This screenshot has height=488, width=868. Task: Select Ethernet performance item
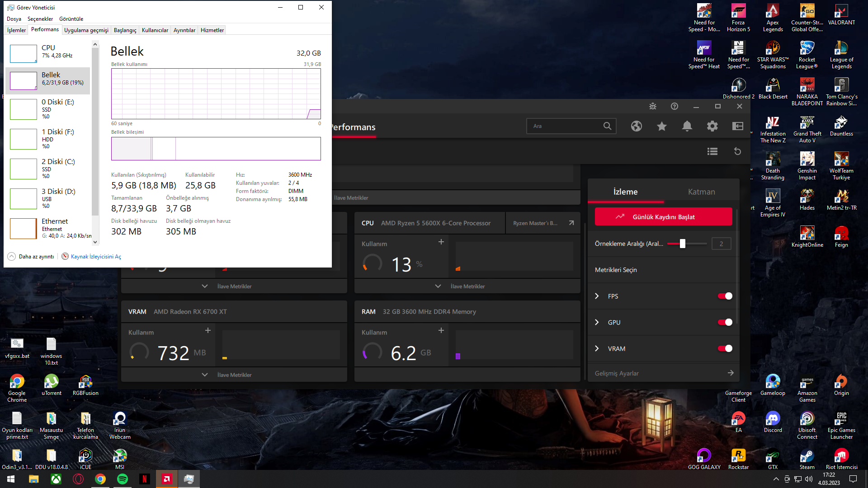48,228
